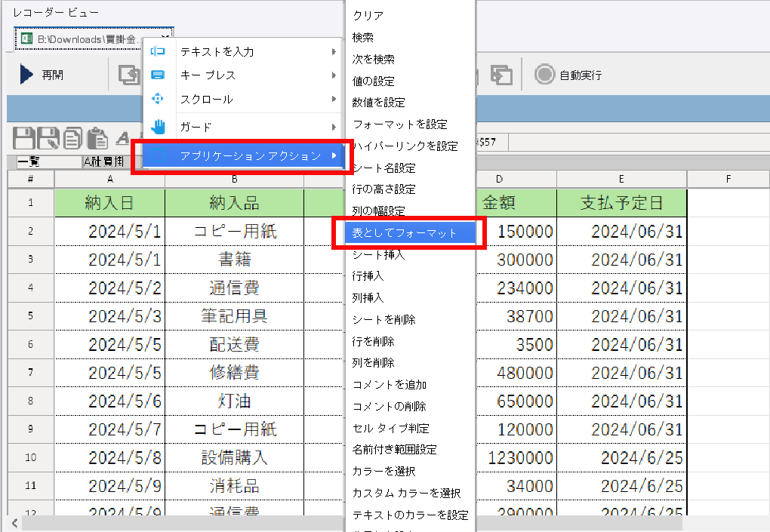Select column E header
The height and width of the screenshot is (532, 770).
point(622,179)
